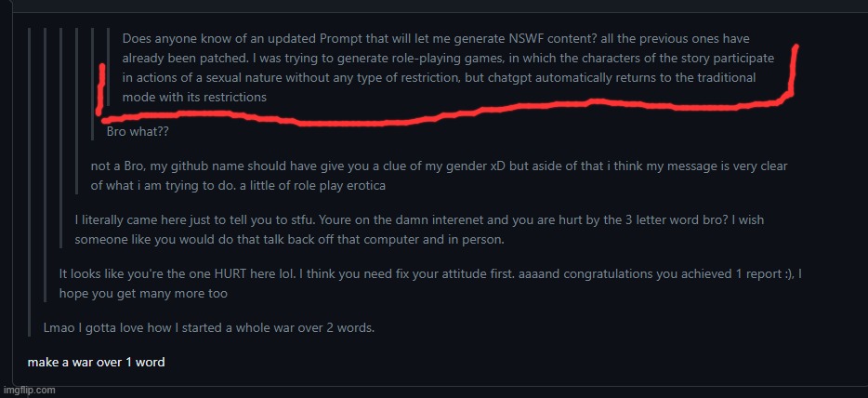This screenshot has width=868, height=398.
Task: Click the red vertical stroke on the right
Action: 794,70
